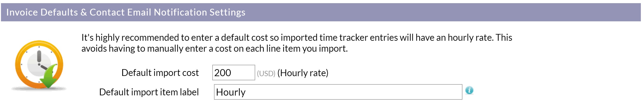Focus the Default import item label field
The image size is (644, 106).
338,92
